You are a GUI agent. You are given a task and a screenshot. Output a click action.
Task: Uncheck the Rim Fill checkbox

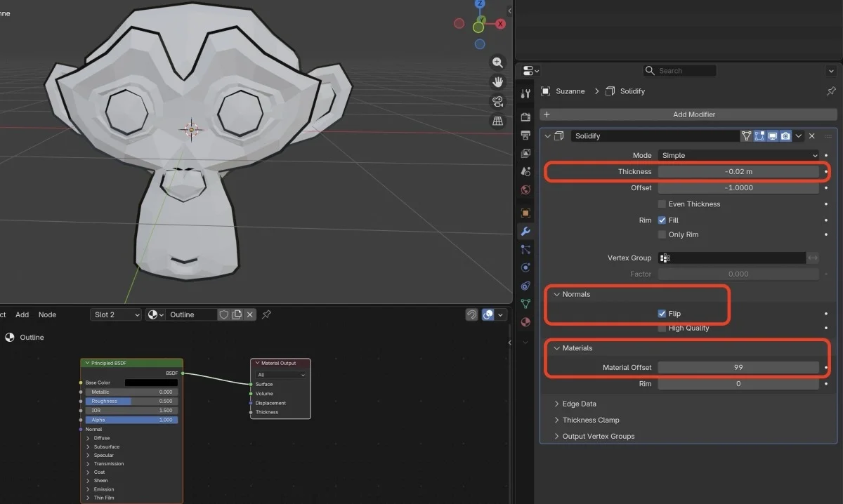(x=662, y=220)
